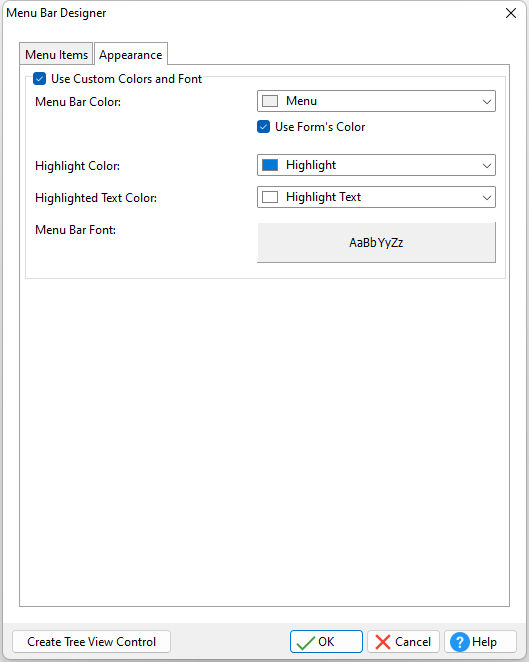Confirm with the OK button
The height and width of the screenshot is (662, 529).
[x=326, y=642]
